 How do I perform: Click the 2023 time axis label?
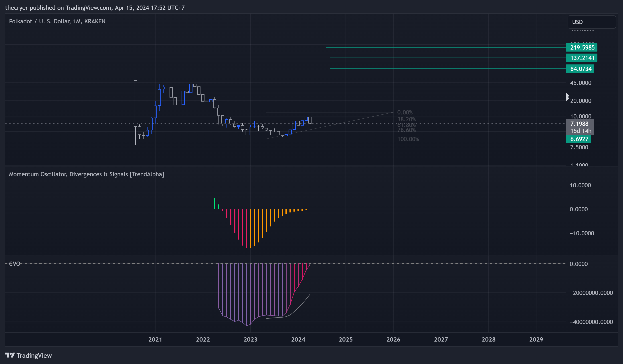pos(251,339)
